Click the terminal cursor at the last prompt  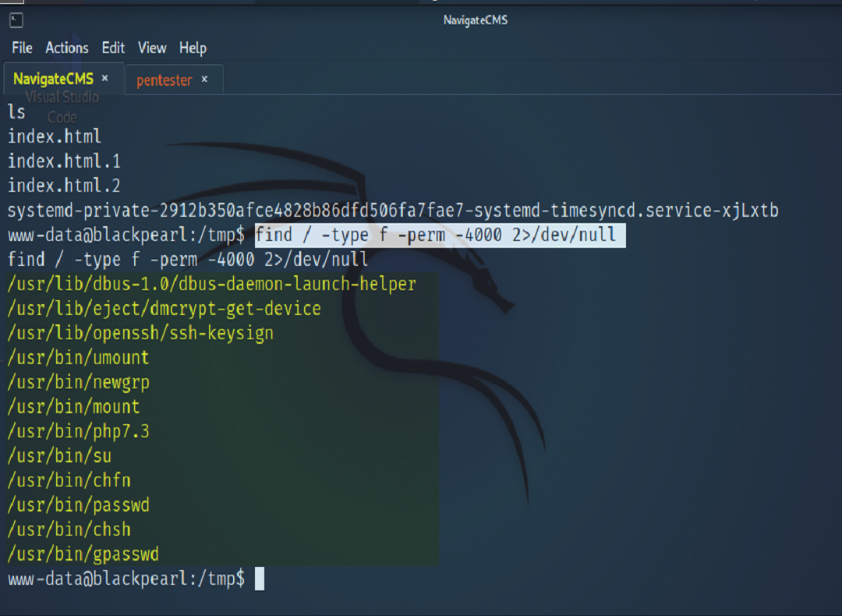point(260,579)
